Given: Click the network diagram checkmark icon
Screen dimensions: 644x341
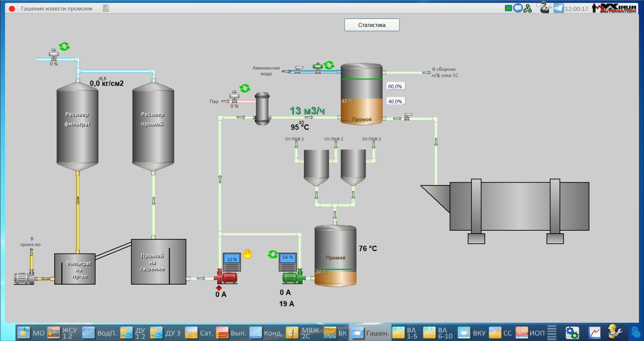Looking at the screenshot, I should click(528, 8).
